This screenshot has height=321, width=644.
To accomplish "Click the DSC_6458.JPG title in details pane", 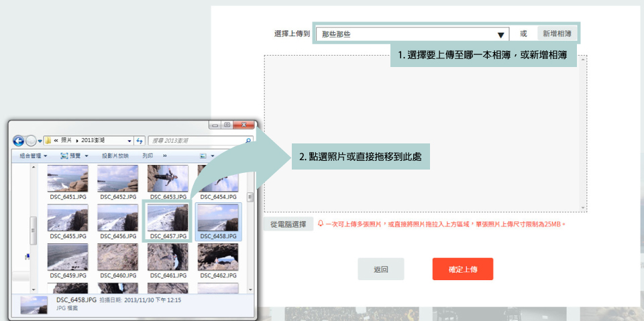I will point(76,300).
